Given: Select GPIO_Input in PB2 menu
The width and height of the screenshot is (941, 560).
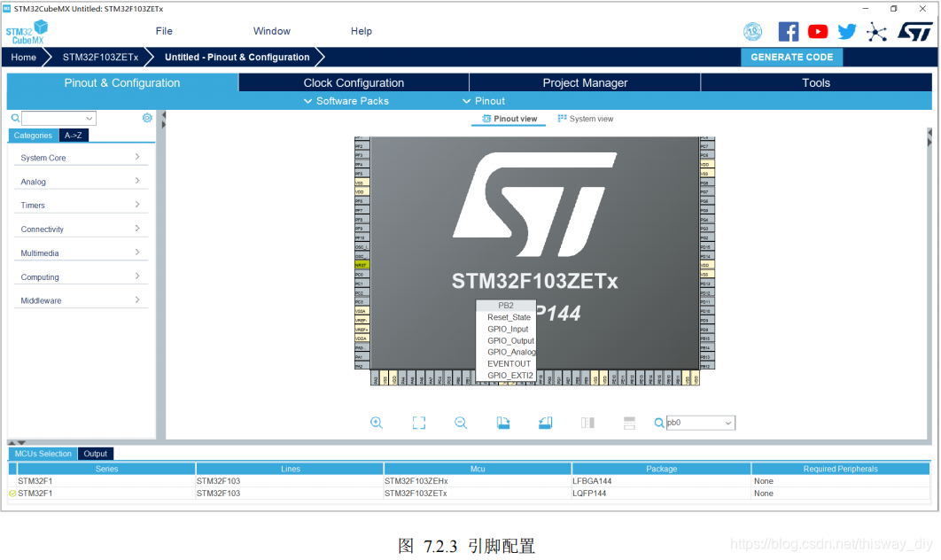Looking at the screenshot, I should click(506, 329).
